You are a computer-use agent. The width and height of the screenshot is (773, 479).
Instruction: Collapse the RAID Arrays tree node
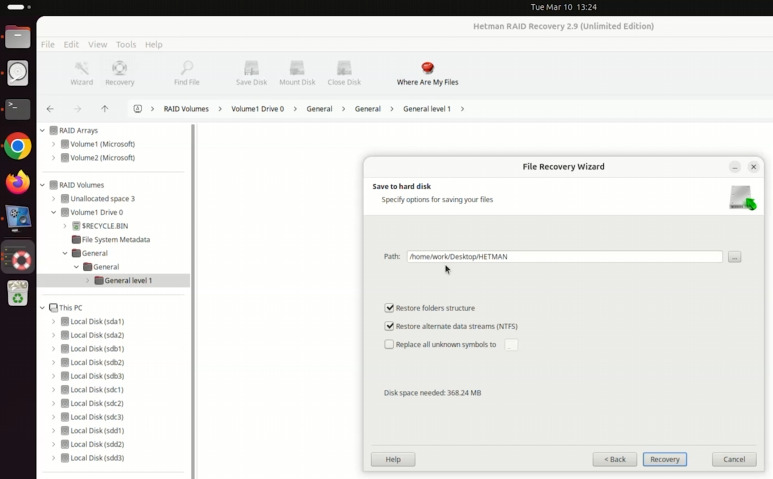coord(42,131)
